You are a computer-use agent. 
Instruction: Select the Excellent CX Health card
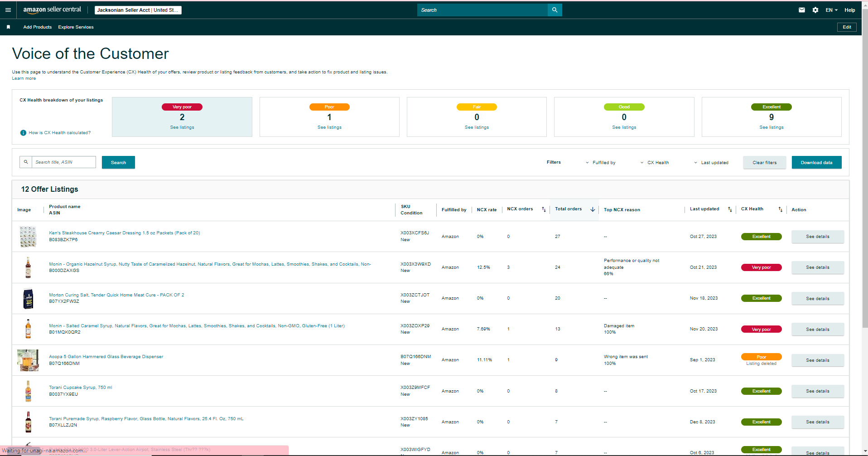click(x=772, y=117)
